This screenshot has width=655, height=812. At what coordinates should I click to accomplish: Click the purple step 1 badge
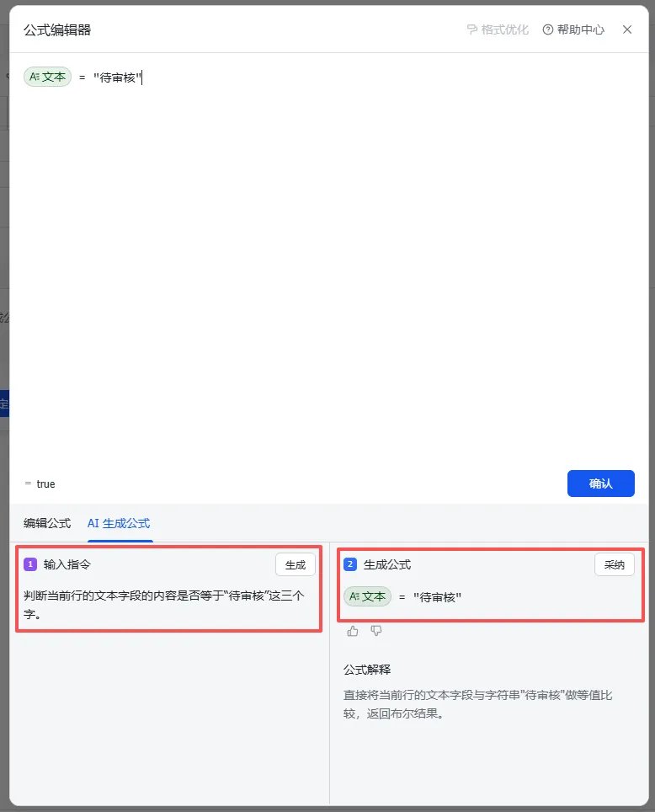click(x=30, y=564)
